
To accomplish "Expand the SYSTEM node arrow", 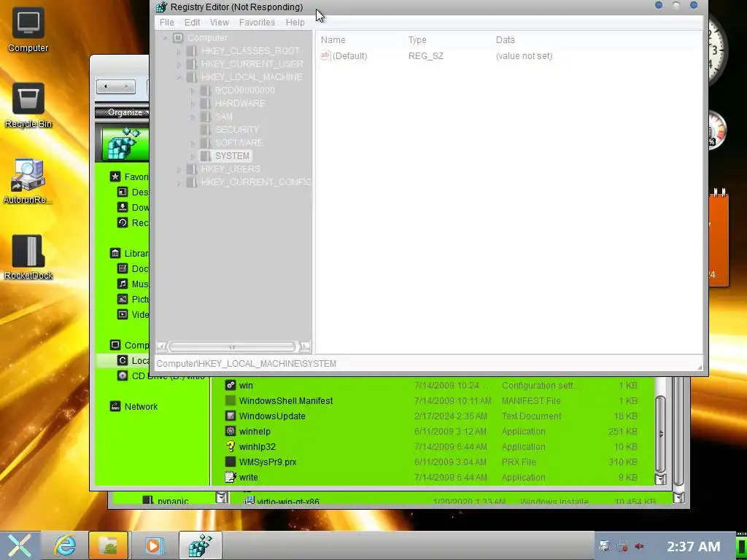I will point(193,156).
